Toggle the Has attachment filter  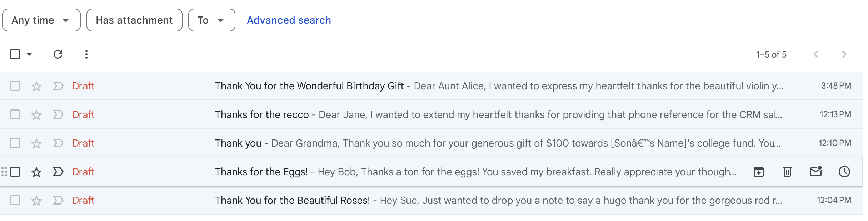[x=134, y=20]
